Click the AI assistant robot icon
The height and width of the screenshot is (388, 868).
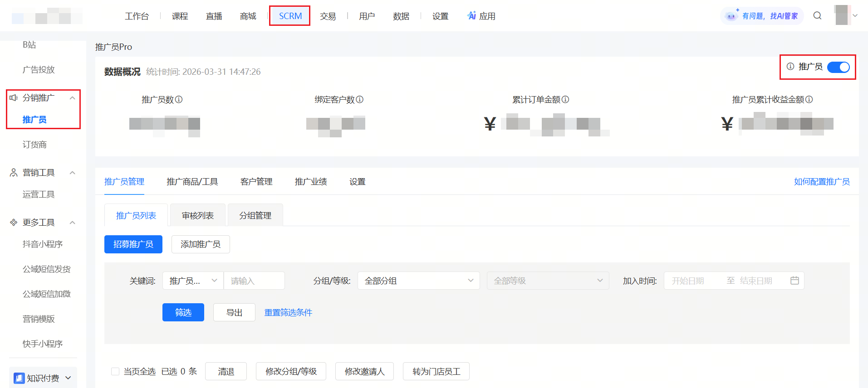tap(731, 16)
